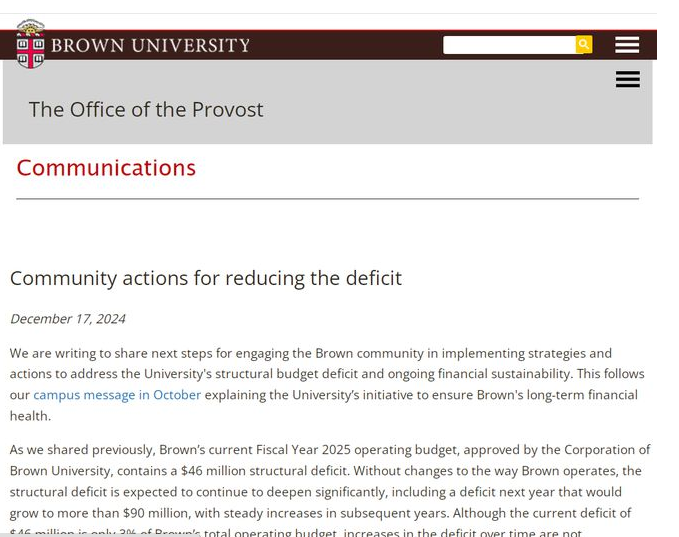Screen dimensions: 679x537
Task: Click the Community actions for reducing the deficit title
Action: pos(206,278)
